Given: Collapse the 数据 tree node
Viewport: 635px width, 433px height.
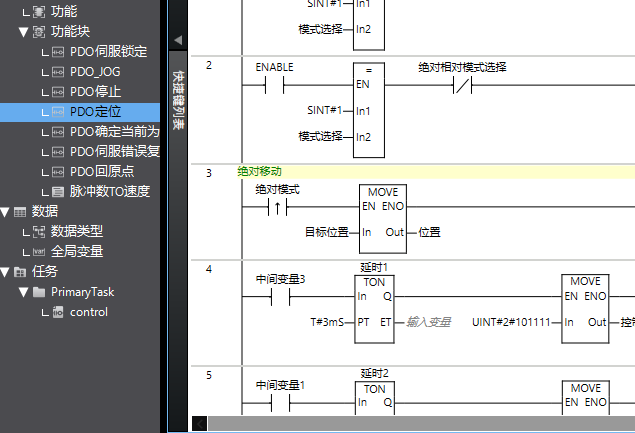Looking at the screenshot, I should (5, 212).
